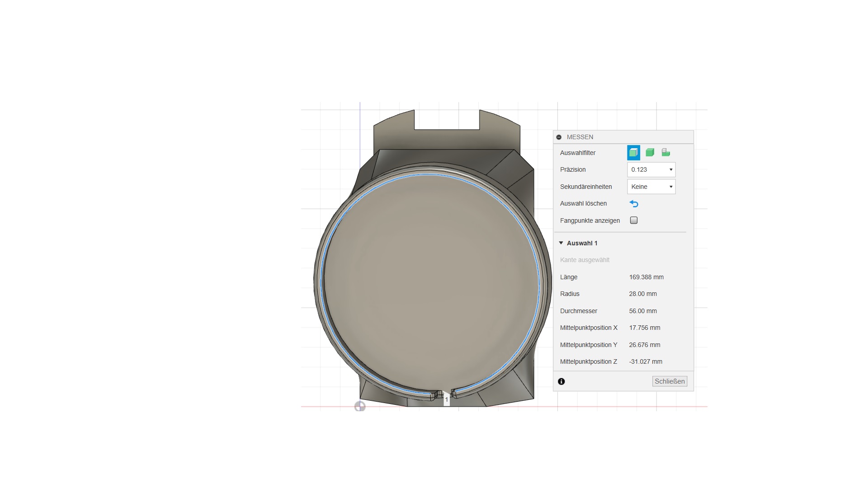
Task: Click the origin marker in the viewport
Action: [360, 407]
